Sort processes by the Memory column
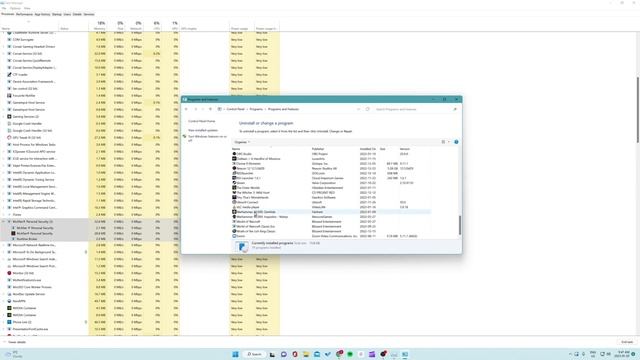Viewport: 640px width, 360px height. coord(100,26)
